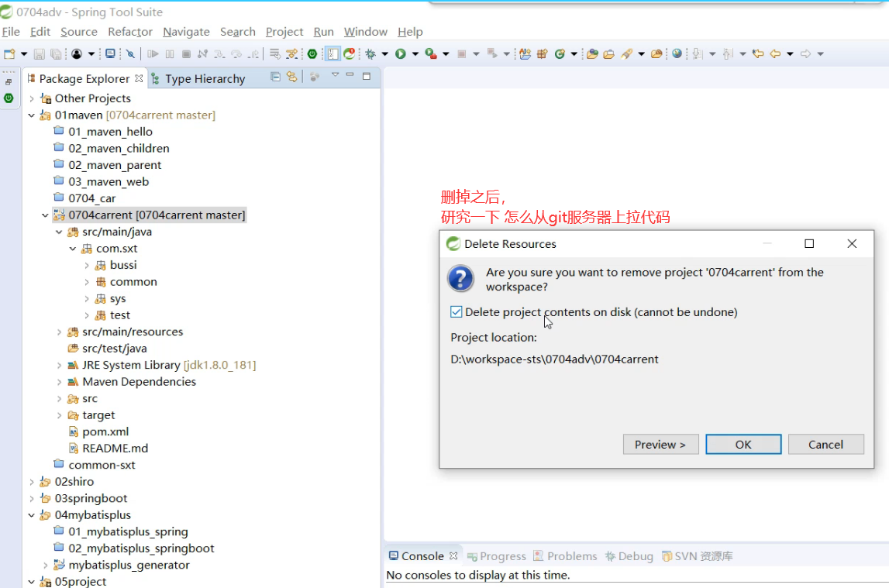Viewport: 889px width, 588px height.
Task: Open the Refactor menu
Action: pos(130,32)
